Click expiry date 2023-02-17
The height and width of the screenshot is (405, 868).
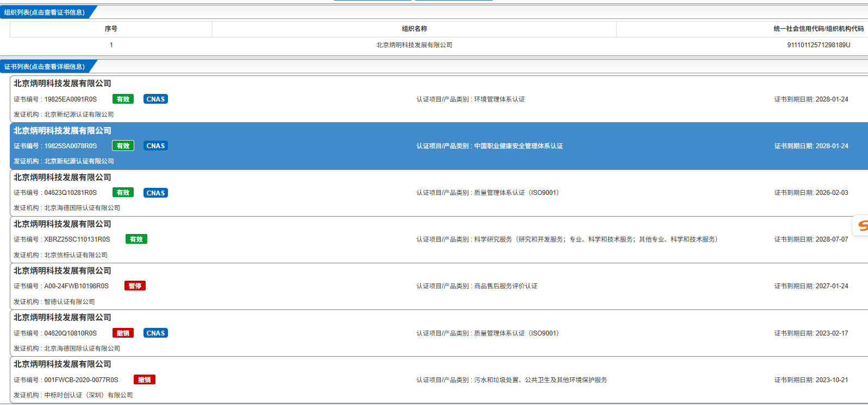pos(832,333)
